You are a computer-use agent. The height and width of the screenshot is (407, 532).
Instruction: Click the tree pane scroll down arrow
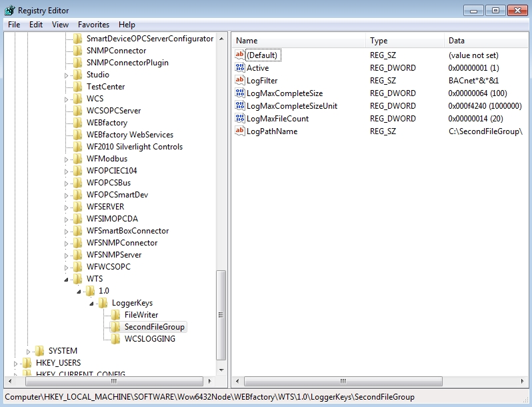[221, 370]
